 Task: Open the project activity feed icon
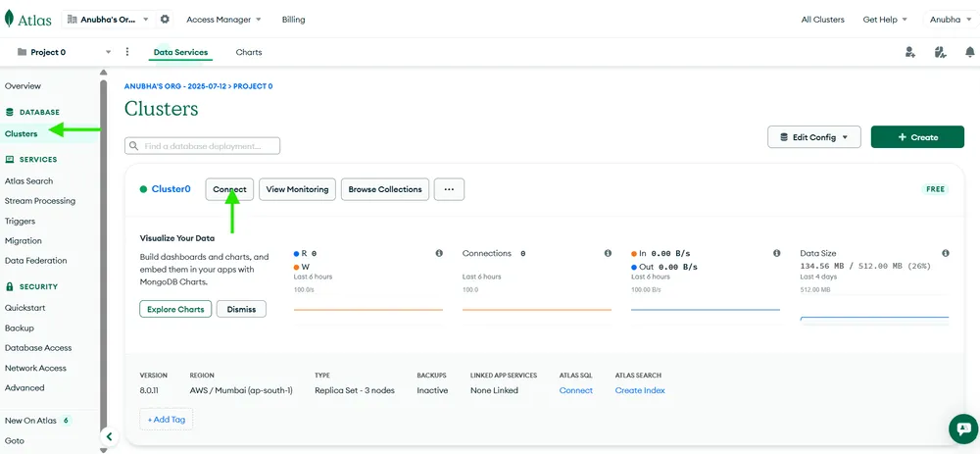(939, 52)
